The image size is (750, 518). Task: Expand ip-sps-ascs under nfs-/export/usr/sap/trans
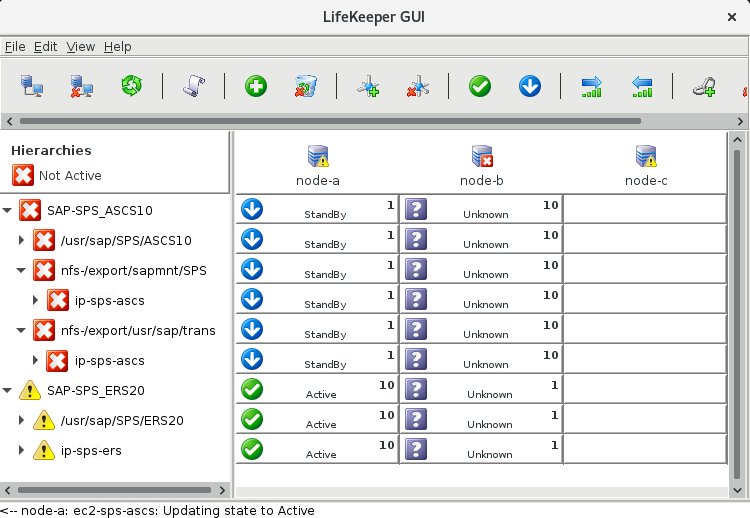pyautogui.click(x=35, y=360)
